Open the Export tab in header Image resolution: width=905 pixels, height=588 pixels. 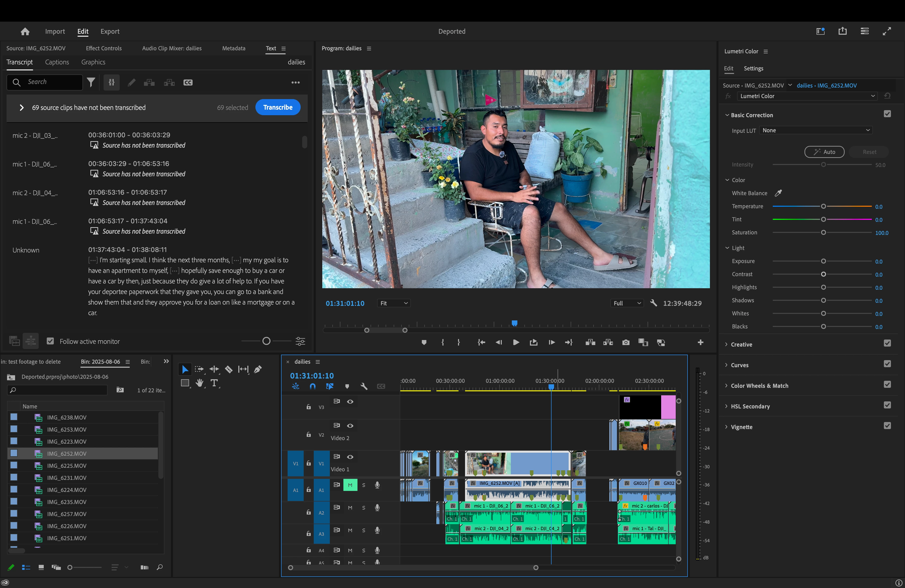coord(110,32)
